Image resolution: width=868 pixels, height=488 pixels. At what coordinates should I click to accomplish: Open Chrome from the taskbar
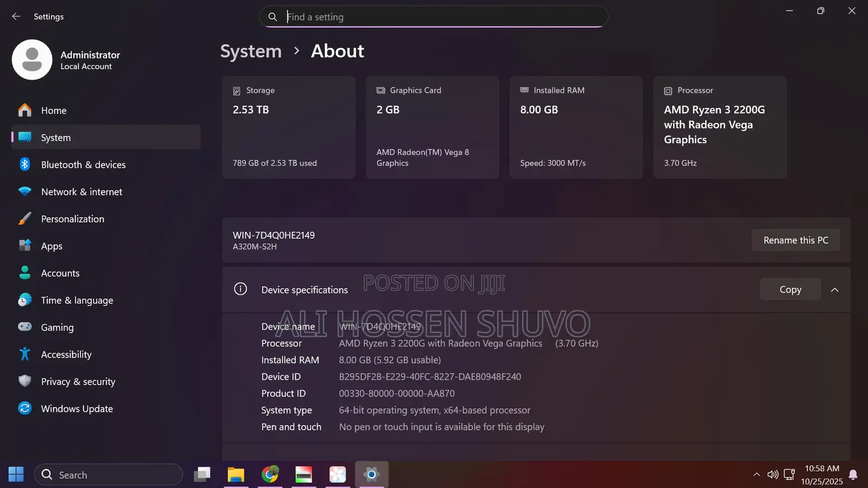pos(270,474)
